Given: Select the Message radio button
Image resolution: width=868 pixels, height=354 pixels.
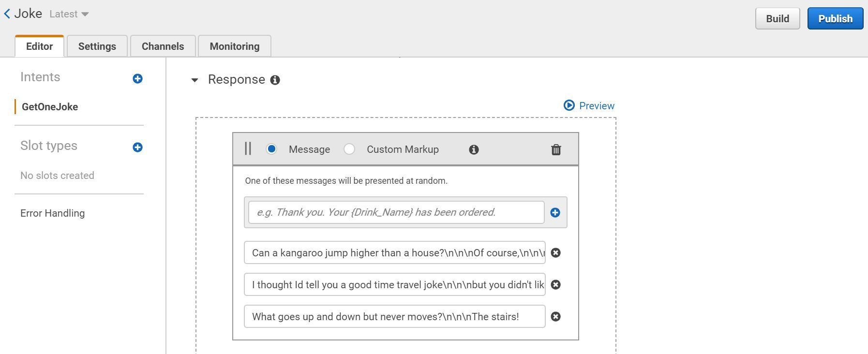Looking at the screenshot, I should [271, 149].
